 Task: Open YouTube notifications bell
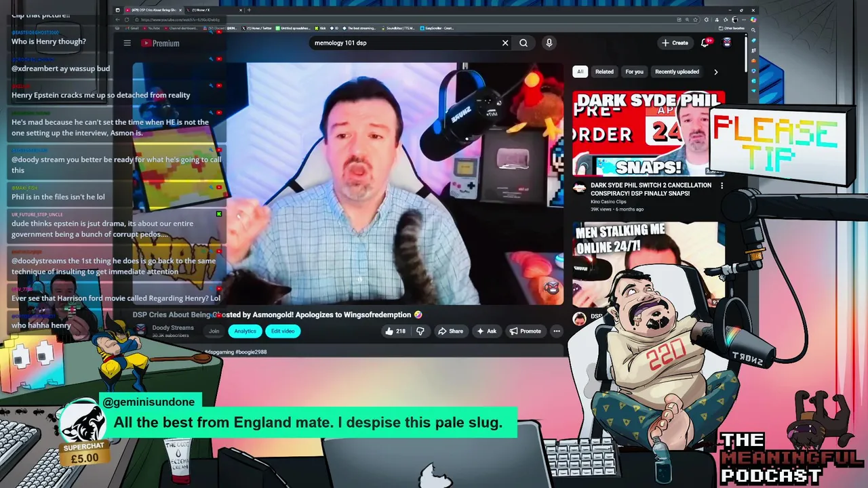707,42
